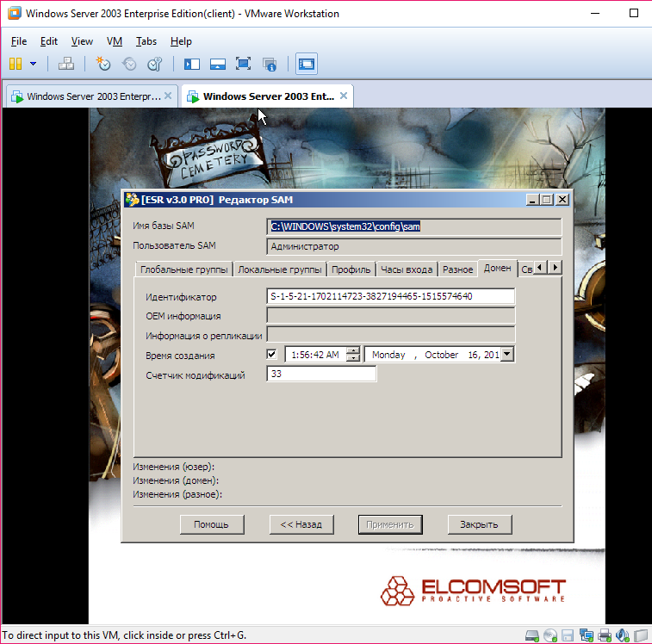
Task: Open the View menu
Action: pyautogui.click(x=82, y=41)
